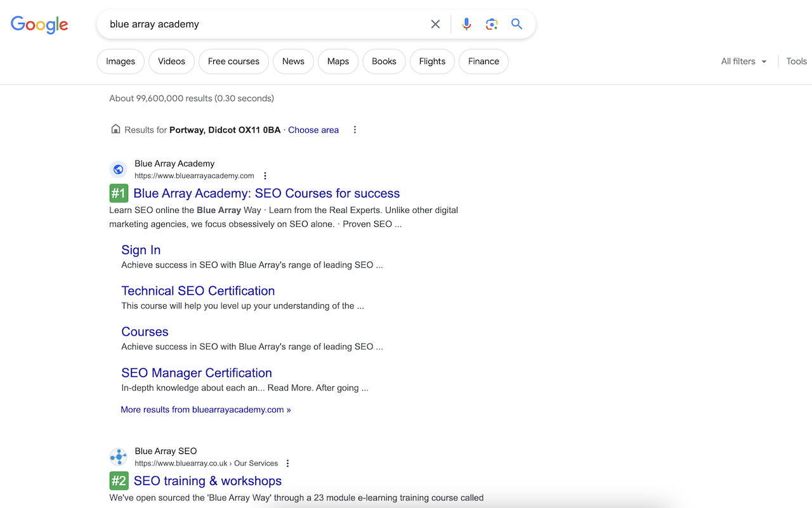Open the three-dot menu beside the location bar
Image resolution: width=812 pixels, height=508 pixels.
(355, 129)
